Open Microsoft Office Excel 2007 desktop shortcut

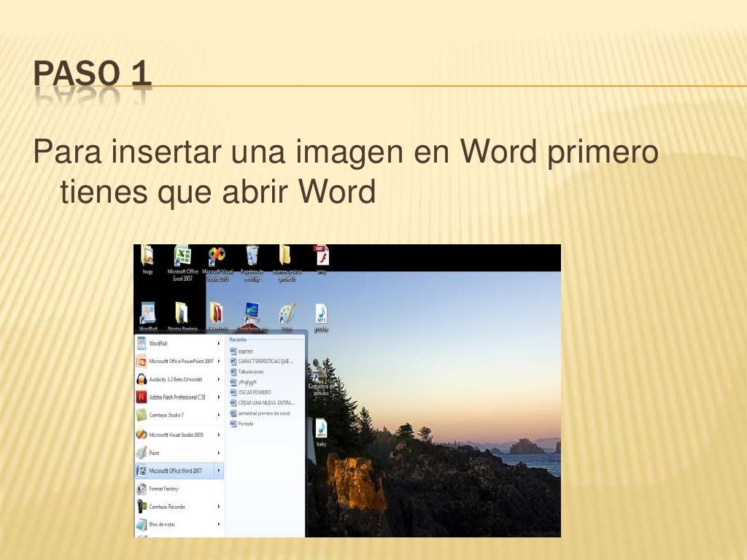[182, 262]
